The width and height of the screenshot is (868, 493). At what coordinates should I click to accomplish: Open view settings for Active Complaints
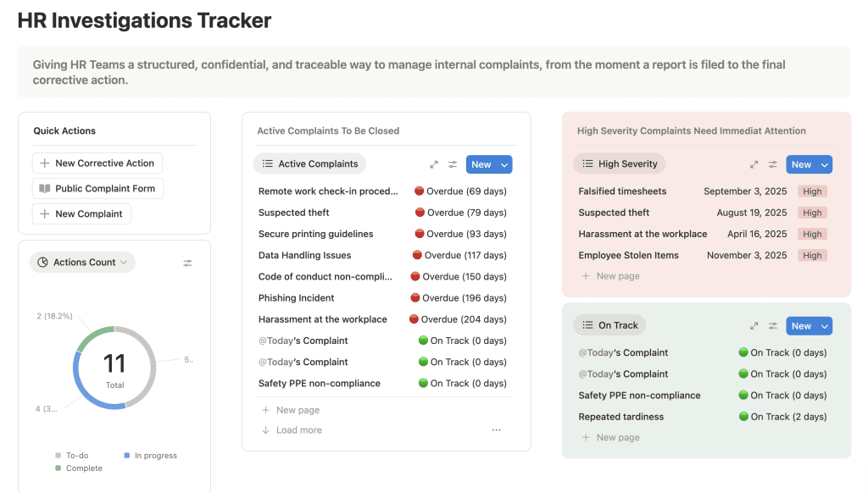[x=452, y=163]
